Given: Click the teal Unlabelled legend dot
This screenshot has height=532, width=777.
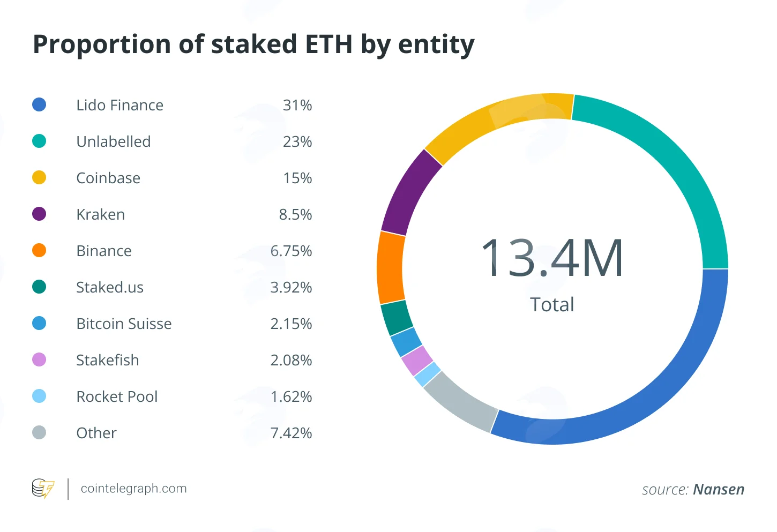Looking at the screenshot, I should coord(39,141).
